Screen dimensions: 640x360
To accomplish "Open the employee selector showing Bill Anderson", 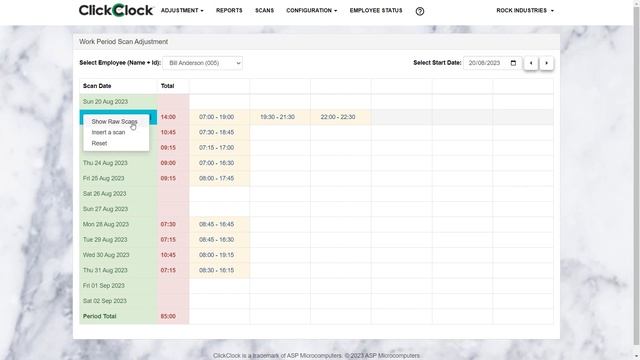I will 202,63.
